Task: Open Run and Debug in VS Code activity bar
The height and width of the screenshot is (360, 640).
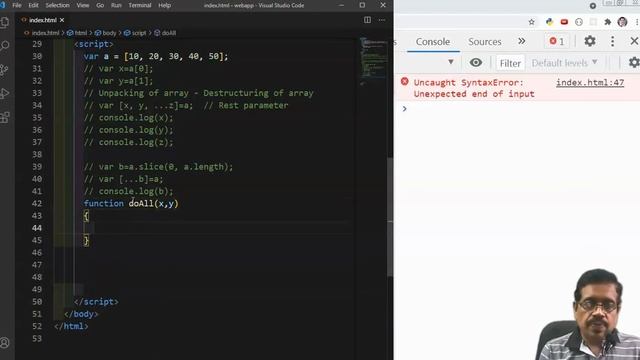Action: tap(4, 93)
